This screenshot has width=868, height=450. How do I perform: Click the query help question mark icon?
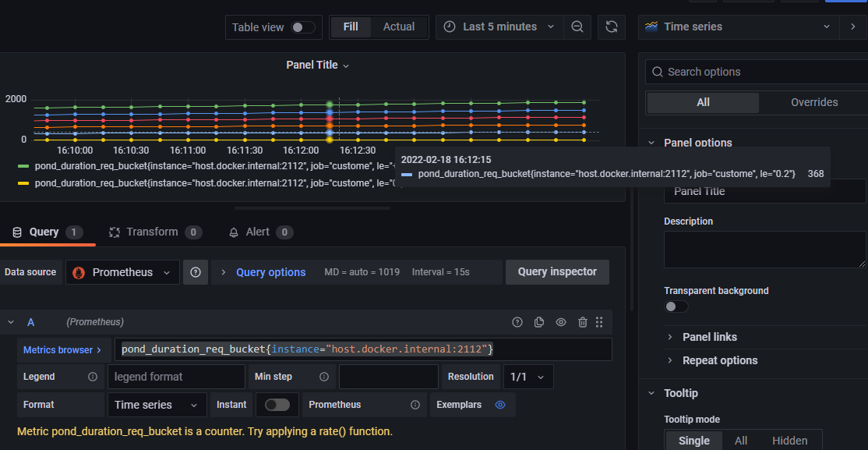pyautogui.click(x=517, y=322)
